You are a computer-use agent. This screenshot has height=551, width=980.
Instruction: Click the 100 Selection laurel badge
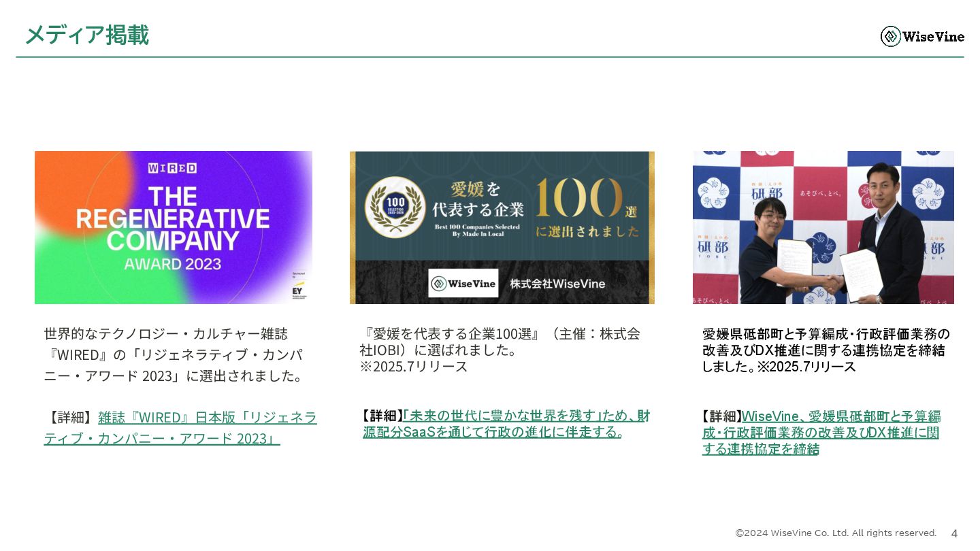coord(396,206)
